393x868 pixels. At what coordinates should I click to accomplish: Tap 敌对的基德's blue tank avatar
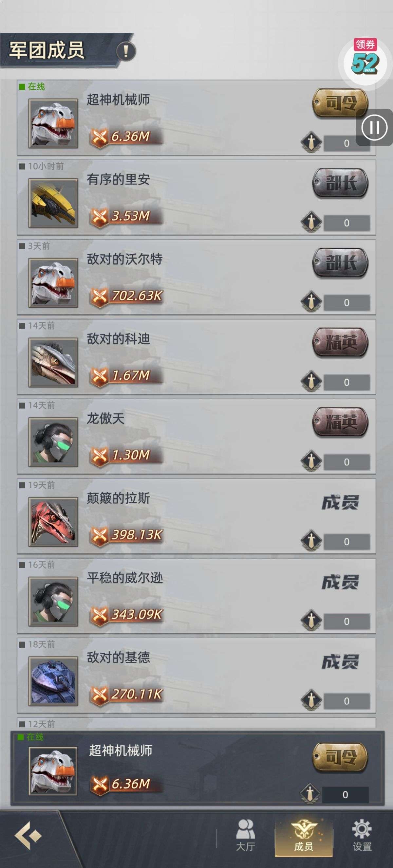pyautogui.click(x=53, y=681)
